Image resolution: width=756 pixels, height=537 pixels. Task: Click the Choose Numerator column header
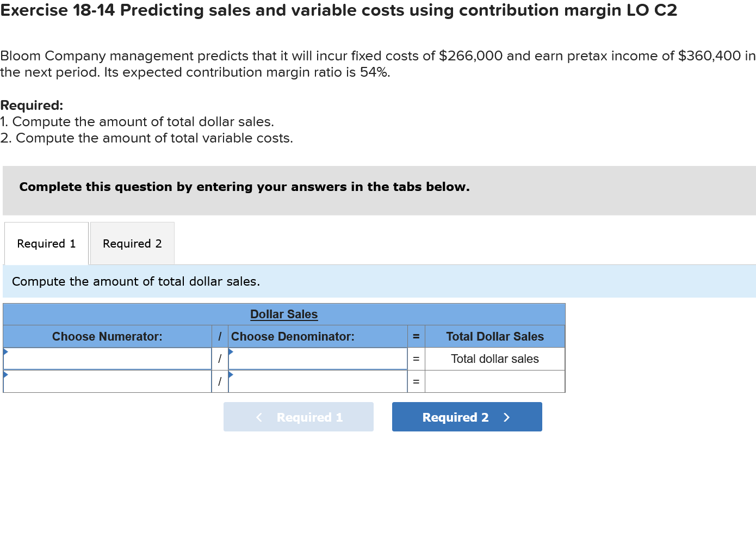click(107, 336)
